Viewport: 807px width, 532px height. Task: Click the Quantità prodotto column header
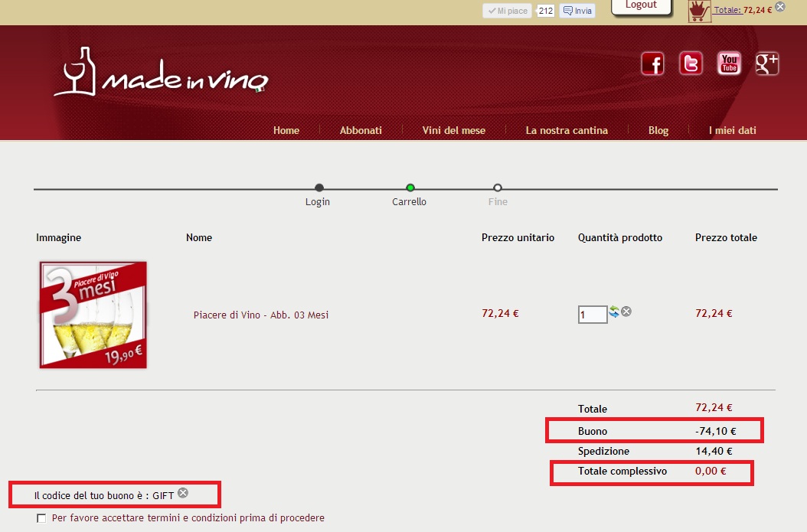(620, 238)
